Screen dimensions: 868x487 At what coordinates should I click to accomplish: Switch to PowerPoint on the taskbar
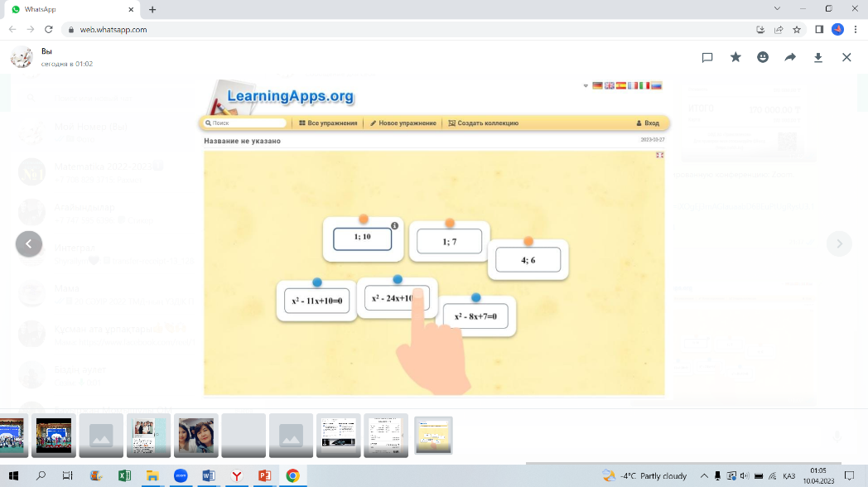pos(264,476)
